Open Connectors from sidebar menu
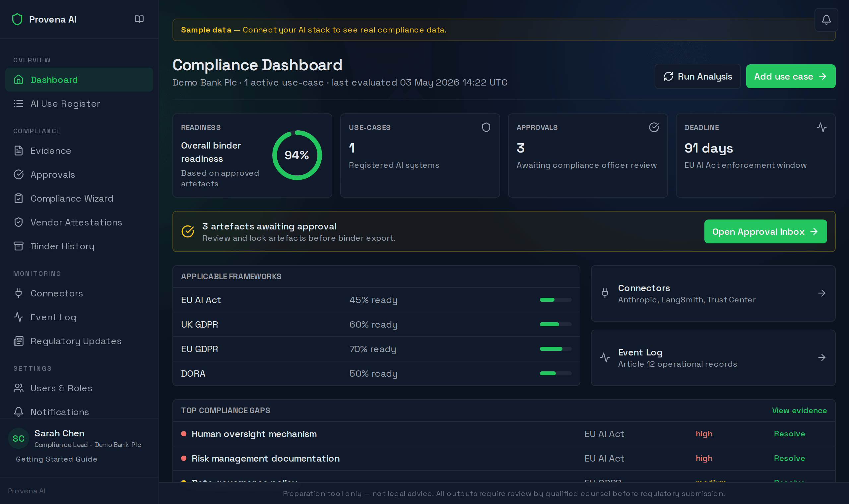The width and height of the screenshot is (849, 504). 79,293
